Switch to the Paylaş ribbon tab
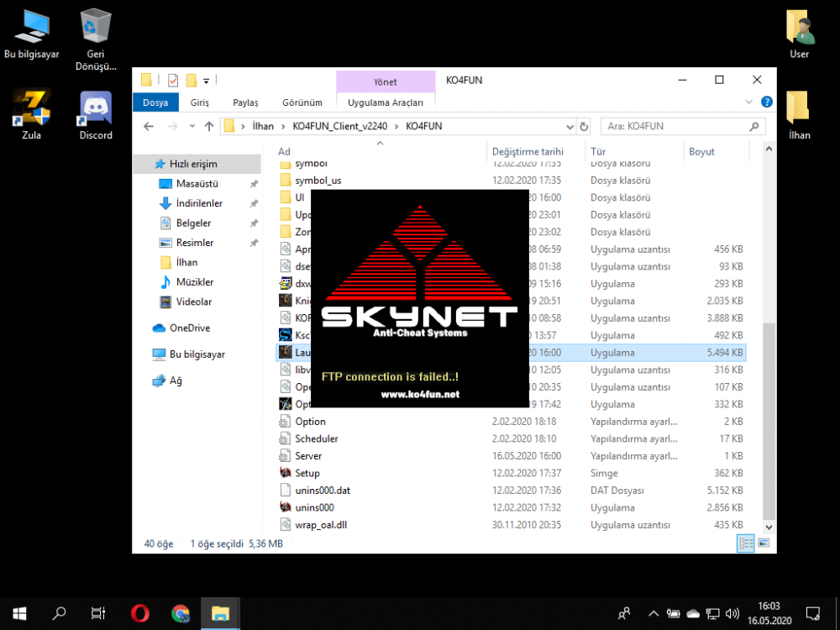Screen dimensions: 840x630 click(x=245, y=102)
